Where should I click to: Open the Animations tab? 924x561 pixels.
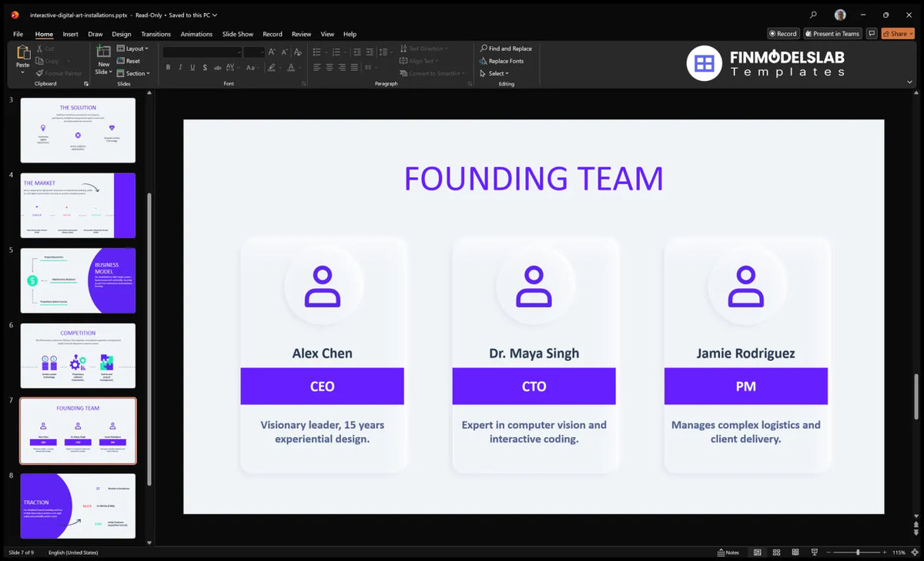pos(196,34)
